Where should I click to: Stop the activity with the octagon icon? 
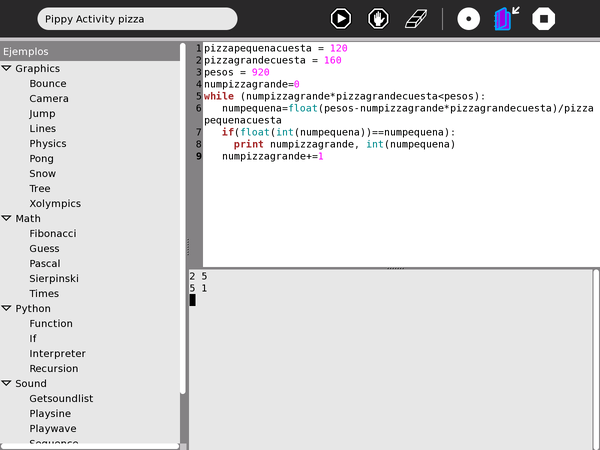pos(544,18)
